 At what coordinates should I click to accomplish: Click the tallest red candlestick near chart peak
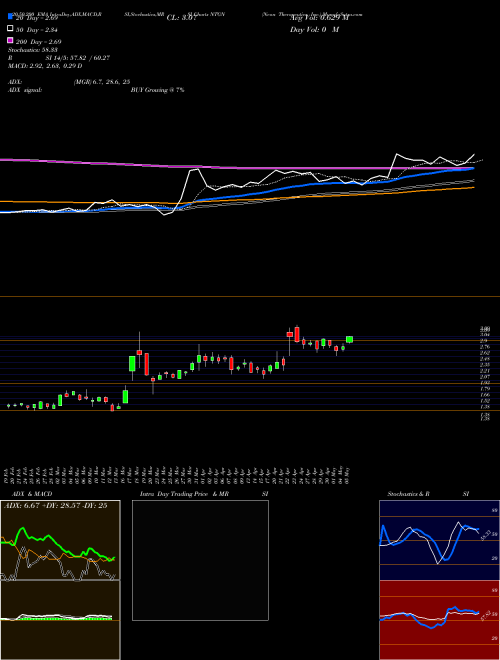pyautogui.click(x=297, y=334)
